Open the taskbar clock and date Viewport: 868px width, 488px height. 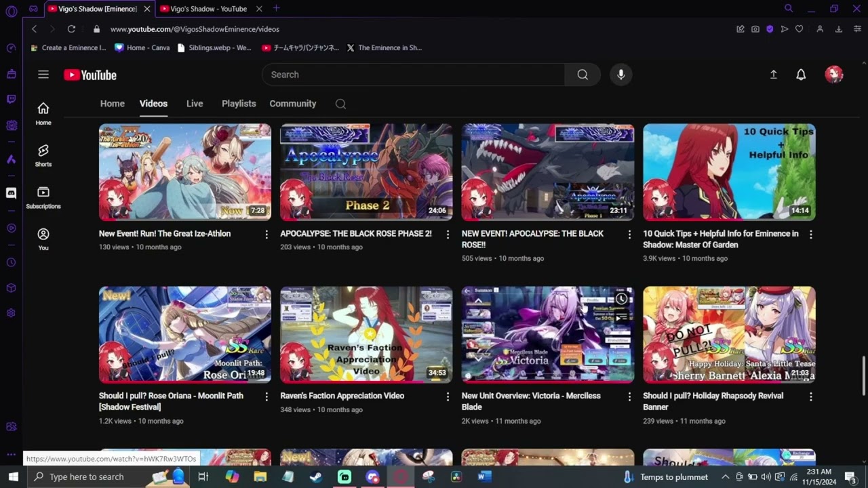click(819, 477)
